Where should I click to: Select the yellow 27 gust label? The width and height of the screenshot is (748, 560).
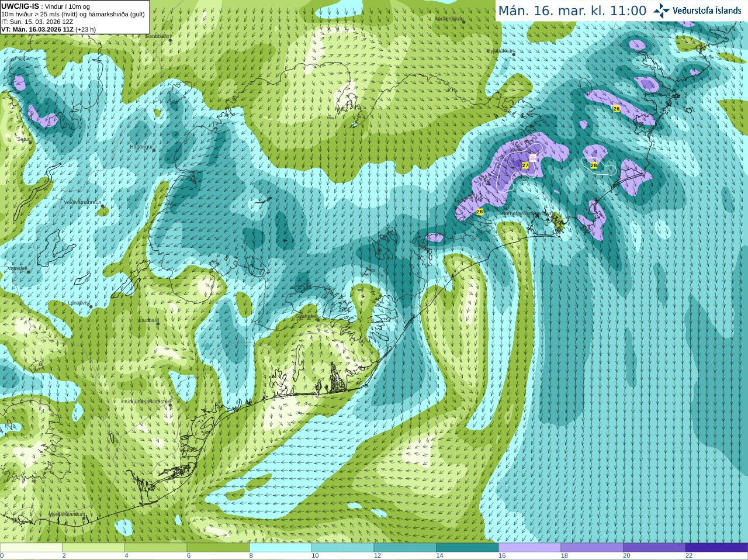point(525,166)
